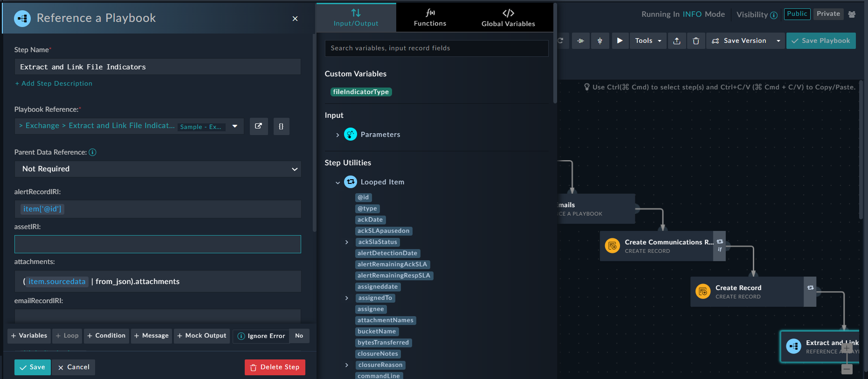Open the Tools dropdown menu
The image size is (868, 379).
(648, 41)
